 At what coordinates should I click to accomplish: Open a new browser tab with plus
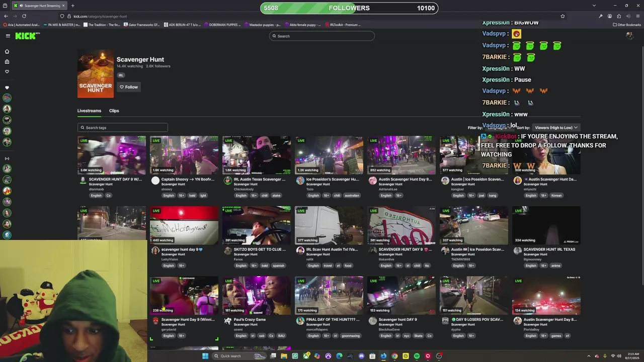click(x=72, y=6)
